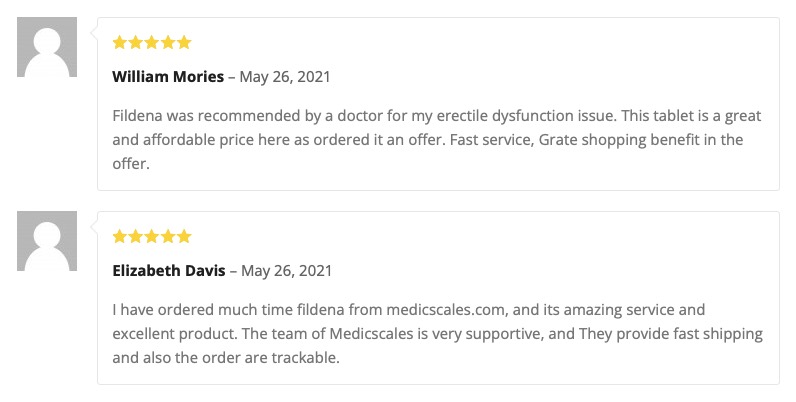Click the first star in Elizabeth Davis' rating
Viewport: 796px width, 402px height.
point(119,236)
